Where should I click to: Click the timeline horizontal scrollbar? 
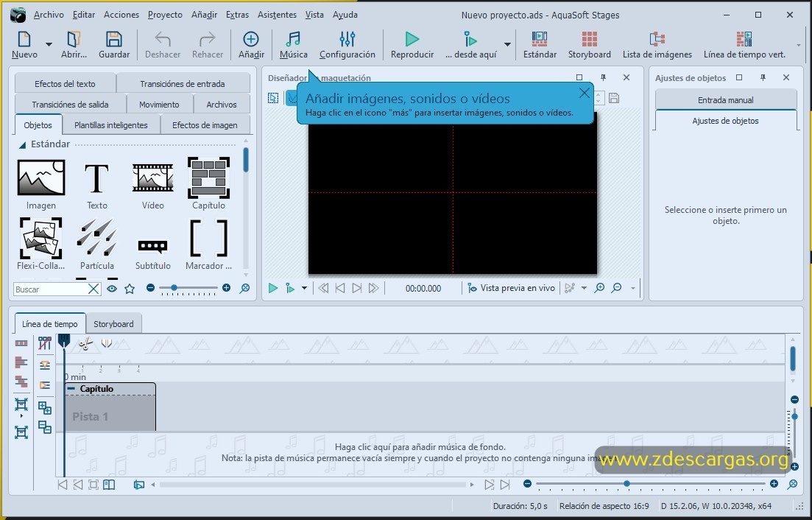(x=313, y=485)
